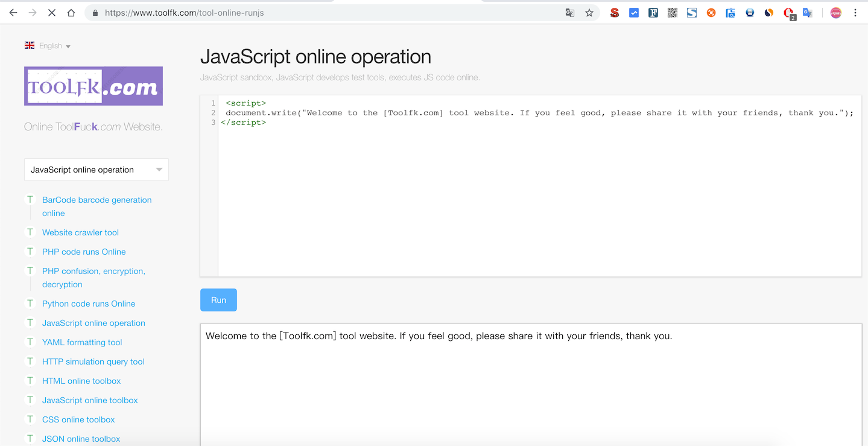Open the red S SEO extension
Viewport: 868px width, 446px height.
(x=615, y=13)
